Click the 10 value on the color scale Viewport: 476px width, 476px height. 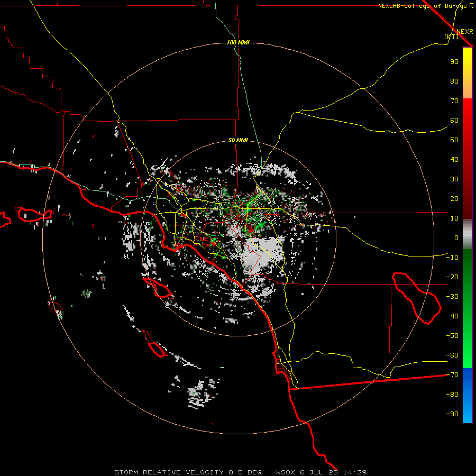(454, 218)
